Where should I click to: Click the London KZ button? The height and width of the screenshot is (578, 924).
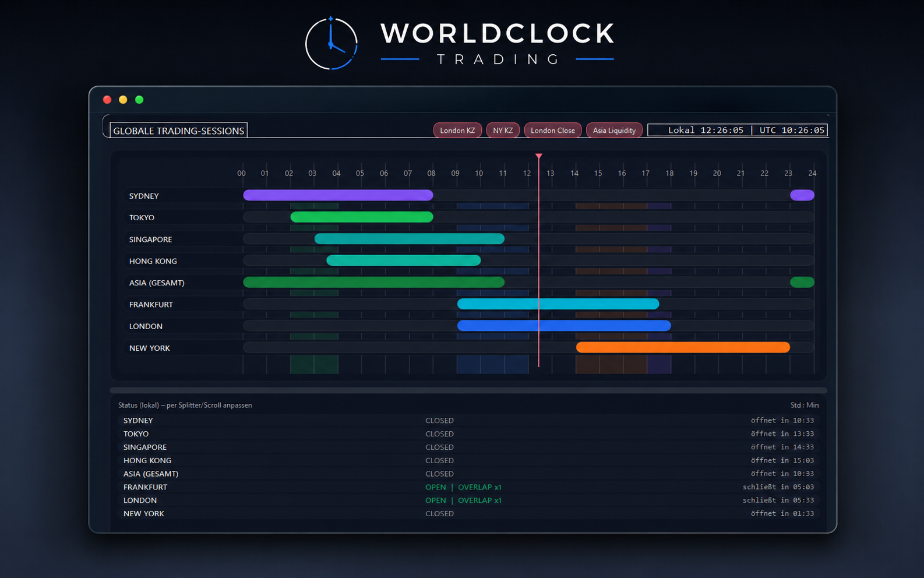click(457, 131)
